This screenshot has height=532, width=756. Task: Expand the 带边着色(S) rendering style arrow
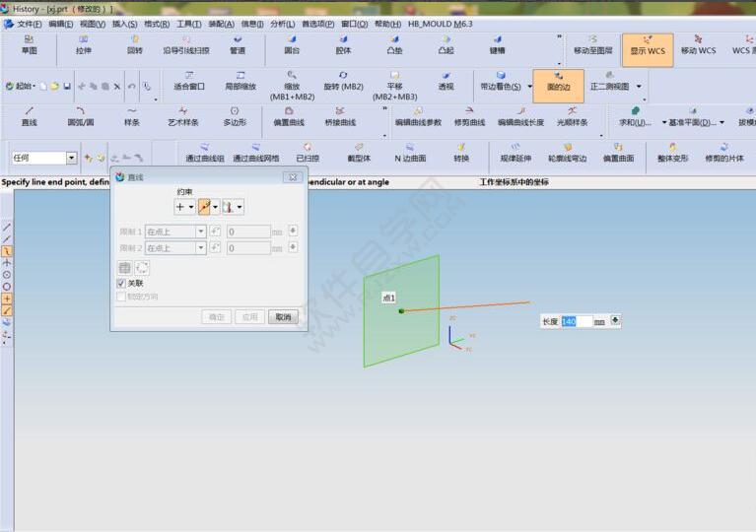click(x=530, y=87)
